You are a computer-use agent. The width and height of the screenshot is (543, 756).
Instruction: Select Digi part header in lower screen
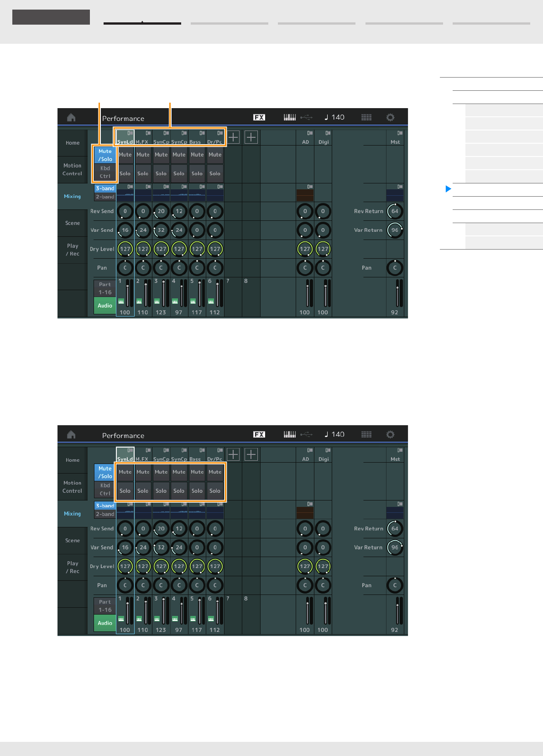coord(324,455)
